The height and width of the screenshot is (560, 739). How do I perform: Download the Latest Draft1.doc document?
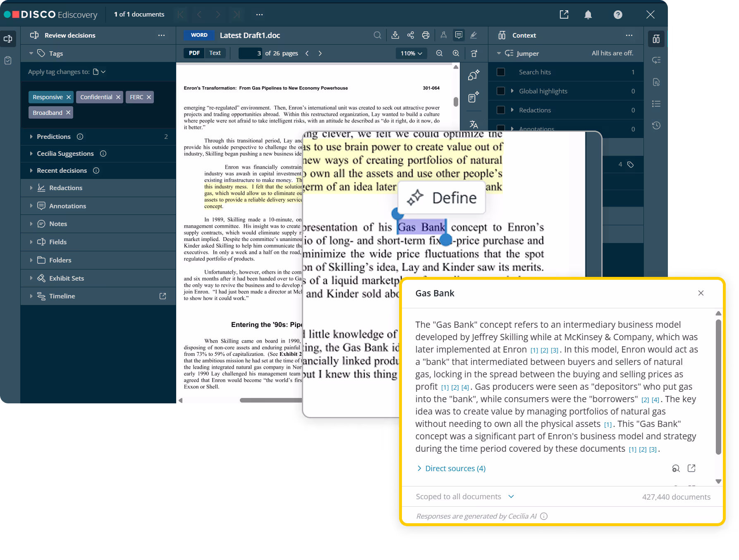(395, 36)
